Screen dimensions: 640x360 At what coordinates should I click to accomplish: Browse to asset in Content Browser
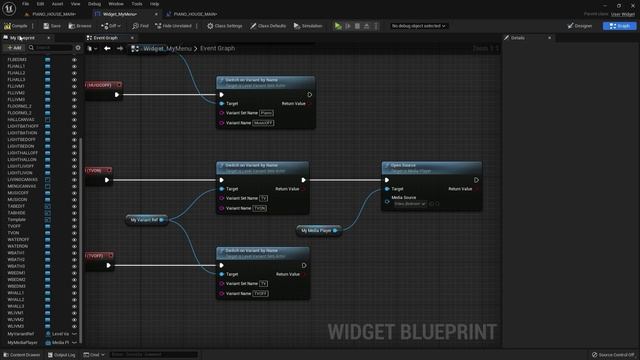[80, 26]
